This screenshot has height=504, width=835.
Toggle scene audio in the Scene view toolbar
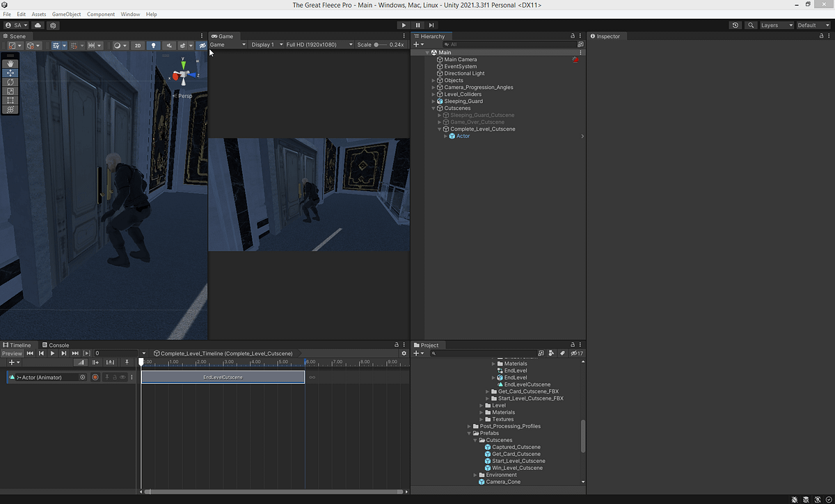tap(170, 45)
